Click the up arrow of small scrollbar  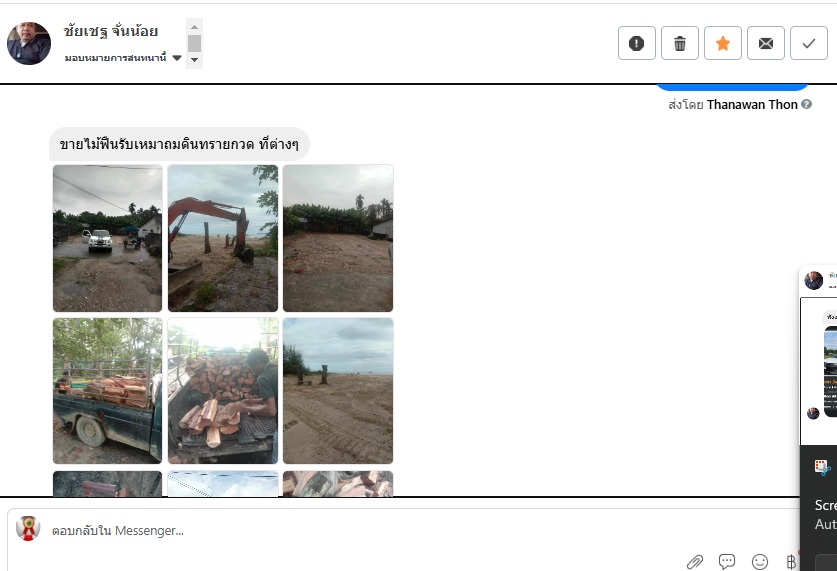(194, 27)
